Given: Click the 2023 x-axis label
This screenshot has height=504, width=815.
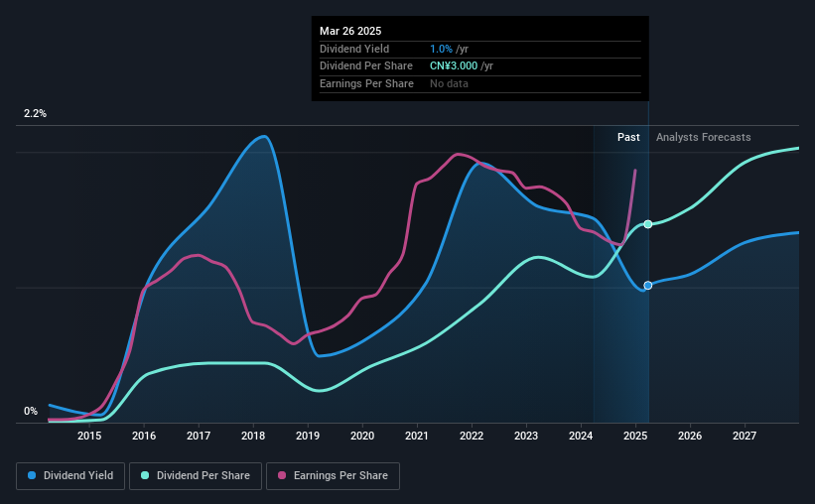Looking at the screenshot, I should pyautogui.click(x=526, y=436).
